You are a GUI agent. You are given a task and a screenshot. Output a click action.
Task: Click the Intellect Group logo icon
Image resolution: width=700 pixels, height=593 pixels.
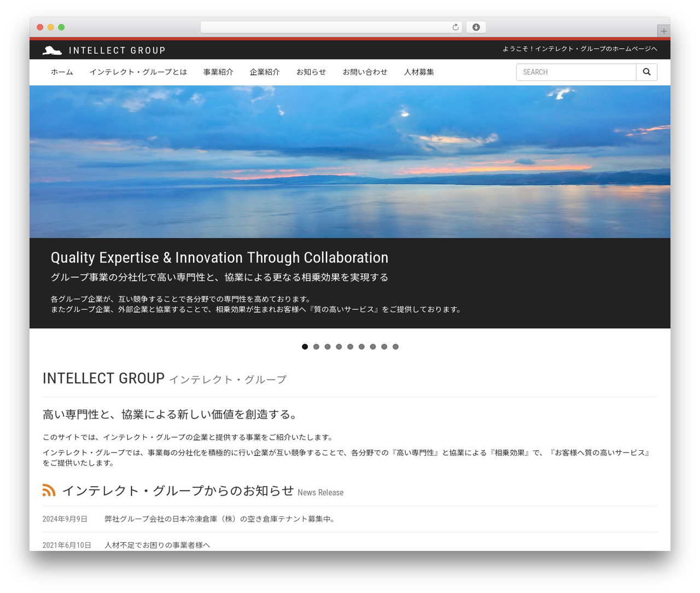coord(52,50)
